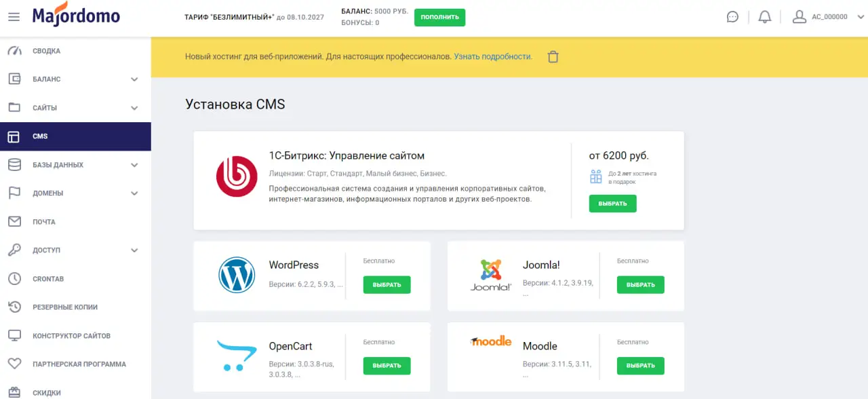Open the notifications bell icon
The height and width of the screenshot is (399, 868).
point(765,17)
